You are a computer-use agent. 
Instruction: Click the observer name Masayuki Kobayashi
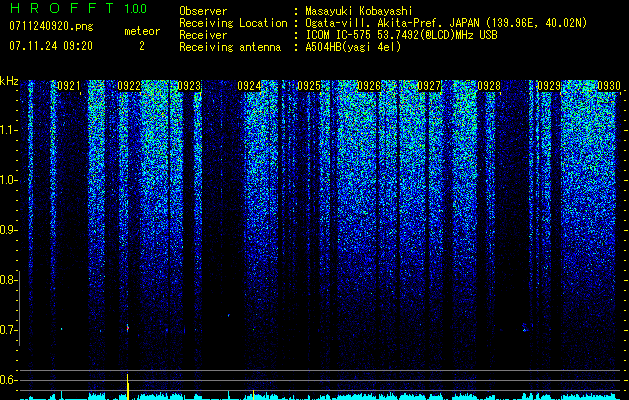pyautogui.click(x=359, y=11)
